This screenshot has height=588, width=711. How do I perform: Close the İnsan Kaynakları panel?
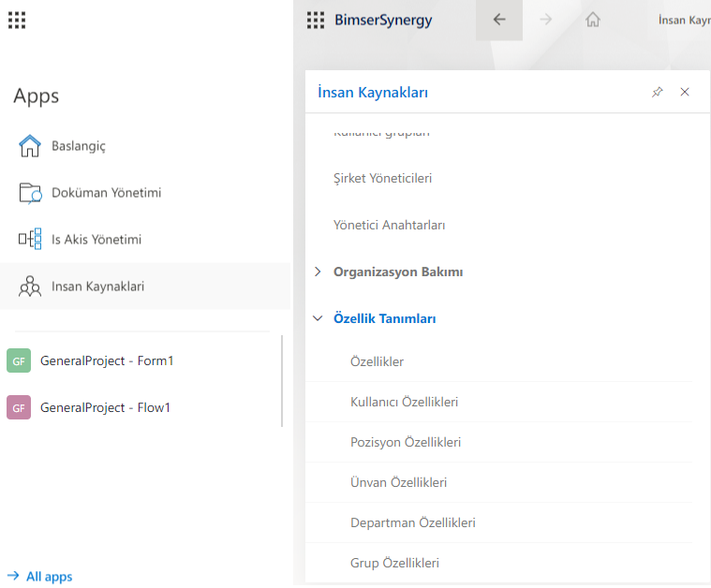[x=685, y=92]
